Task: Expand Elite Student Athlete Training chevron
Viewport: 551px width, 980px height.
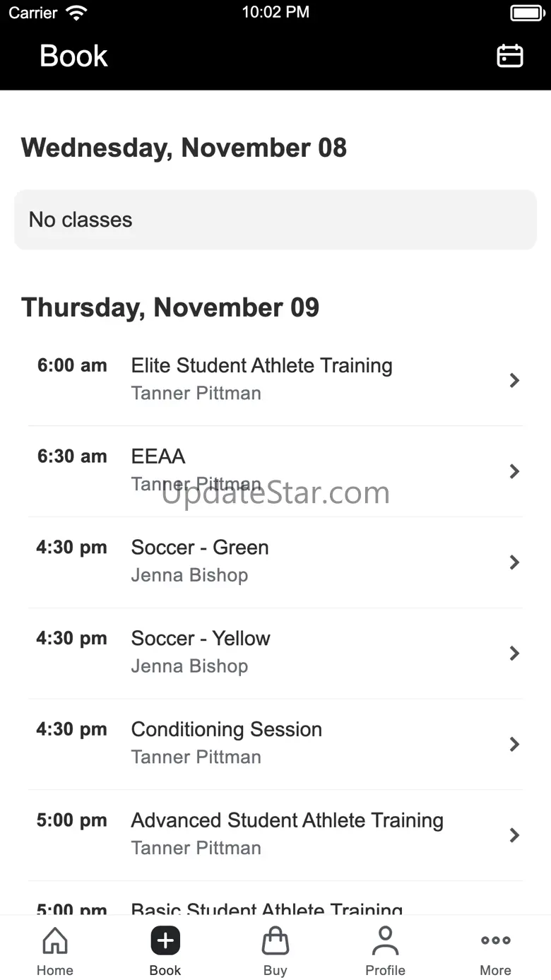Action: [514, 380]
